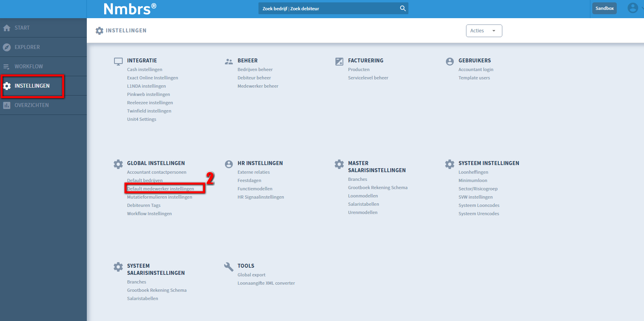This screenshot has height=321, width=644.
Task: Open Accountant contactpersonen link
Action: pyautogui.click(x=157, y=172)
